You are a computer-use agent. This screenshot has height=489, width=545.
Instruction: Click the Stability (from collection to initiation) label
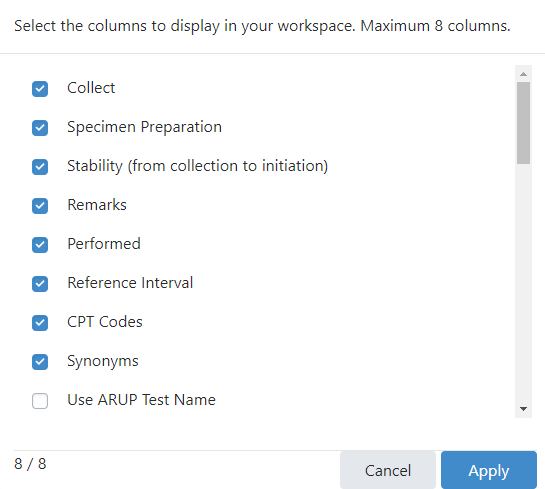197,166
